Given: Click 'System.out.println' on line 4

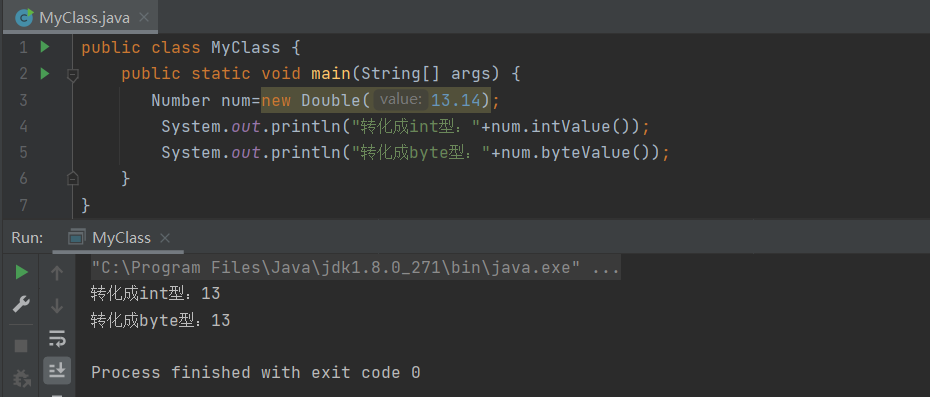Looking at the screenshot, I should 251,126.
